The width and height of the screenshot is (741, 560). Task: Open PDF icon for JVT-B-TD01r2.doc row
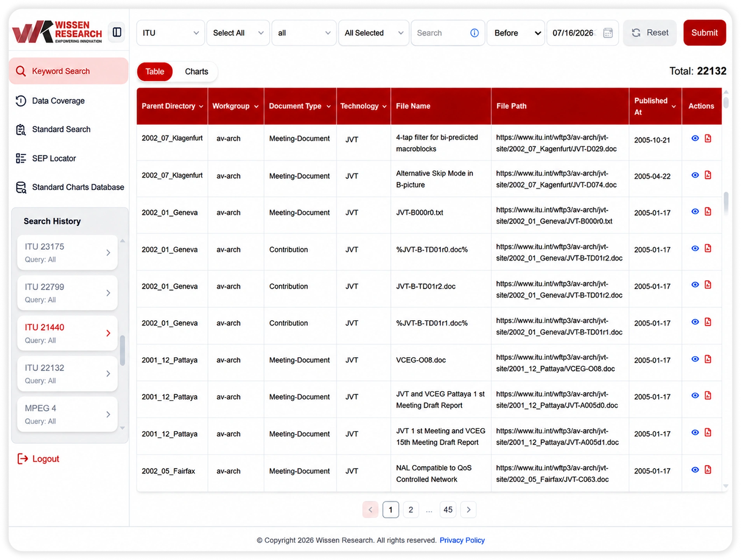tap(708, 285)
